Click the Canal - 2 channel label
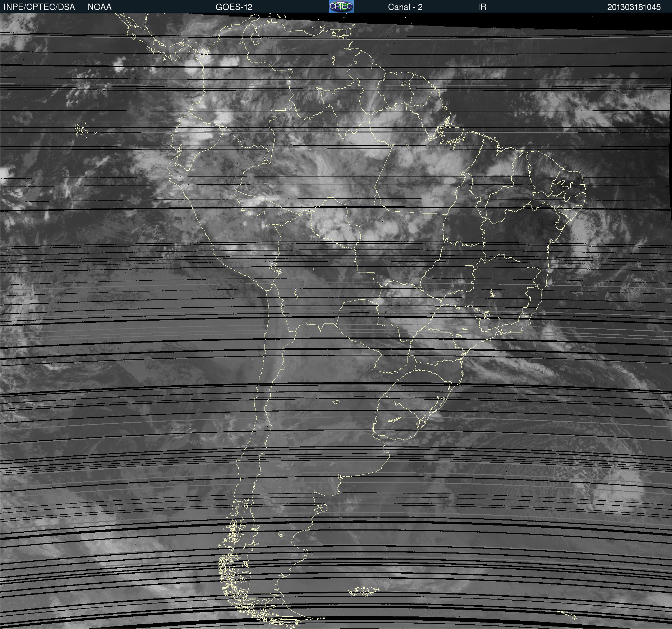This screenshot has width=672, height=629. pyautogui.click(x=405, y=7)
